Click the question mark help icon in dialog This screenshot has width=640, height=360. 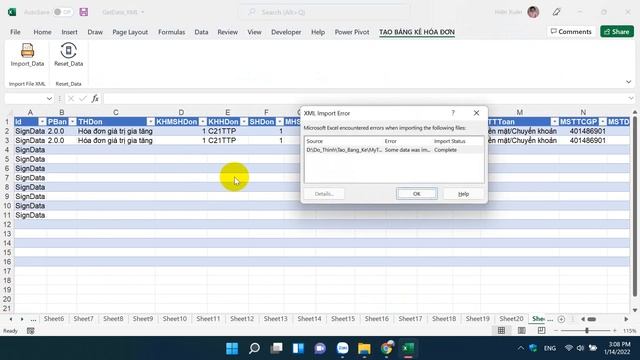coord(453,113)
